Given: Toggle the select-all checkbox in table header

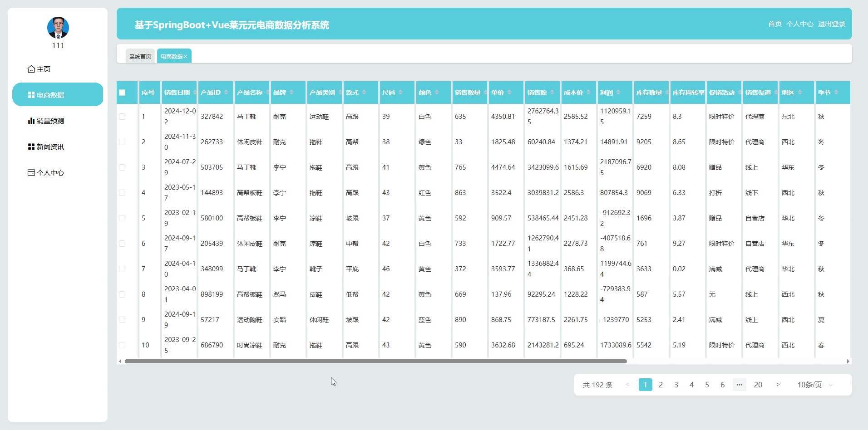Looking at the screenshot, I should coord(122,93).
